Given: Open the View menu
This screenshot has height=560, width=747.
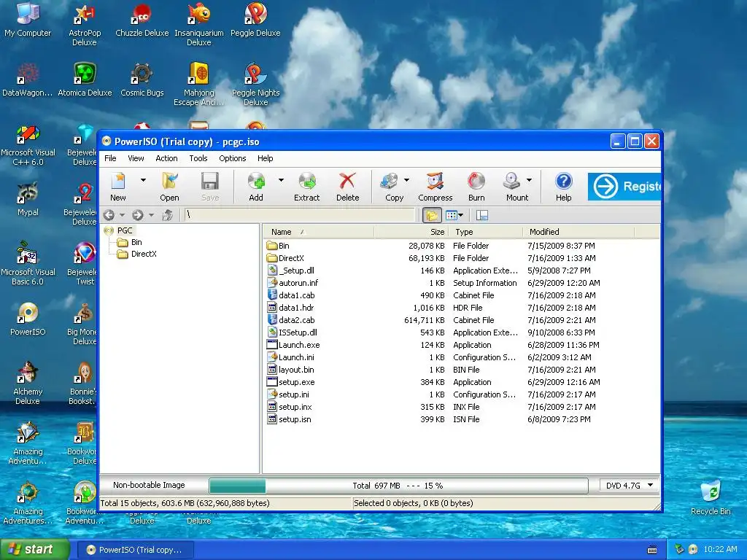Looking at the screenshot, I should 136,158.
